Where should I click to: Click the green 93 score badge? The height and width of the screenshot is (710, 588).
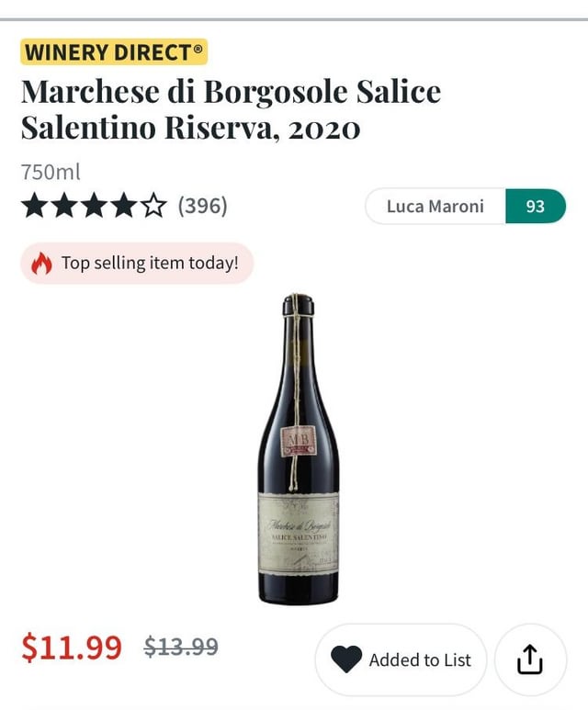tap(535, 207)
